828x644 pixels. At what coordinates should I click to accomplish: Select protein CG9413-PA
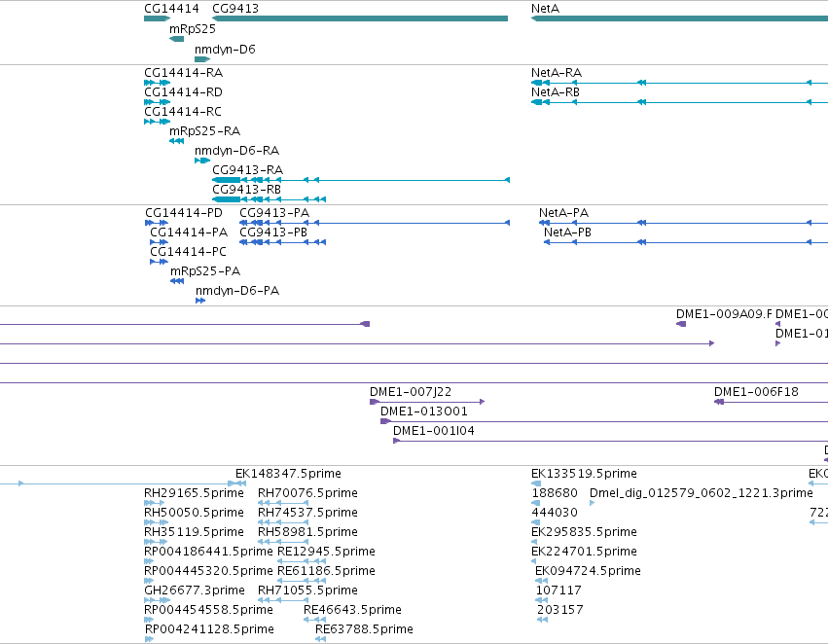pos(274,213)
